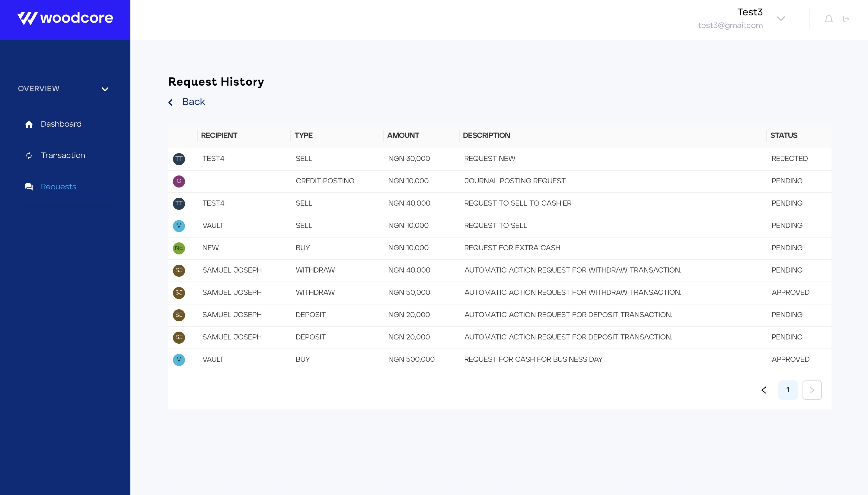Click the STATUS column header

[x=783, y=136]
